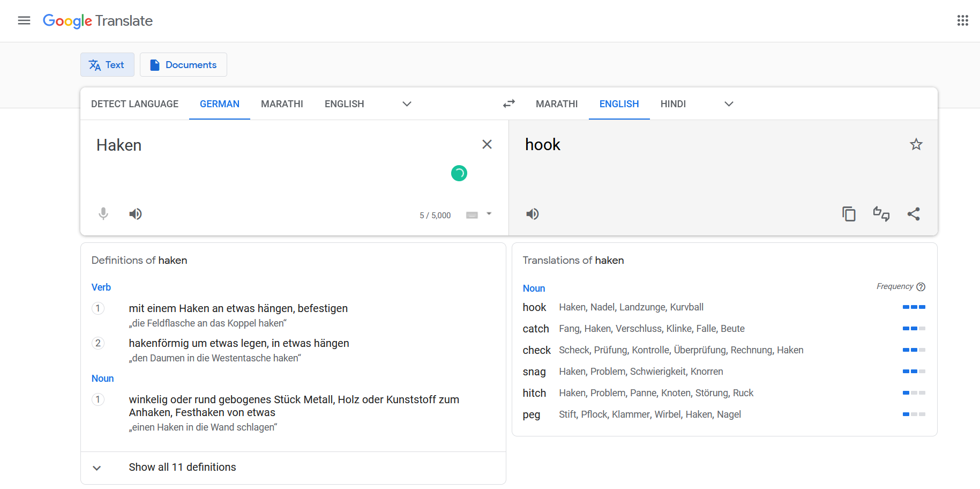The width and height of the screenshot is (980, 489).
Task: Click example einen Haken in die Wand schlagen
Action: pyautogui.click(x=203, y=427)
